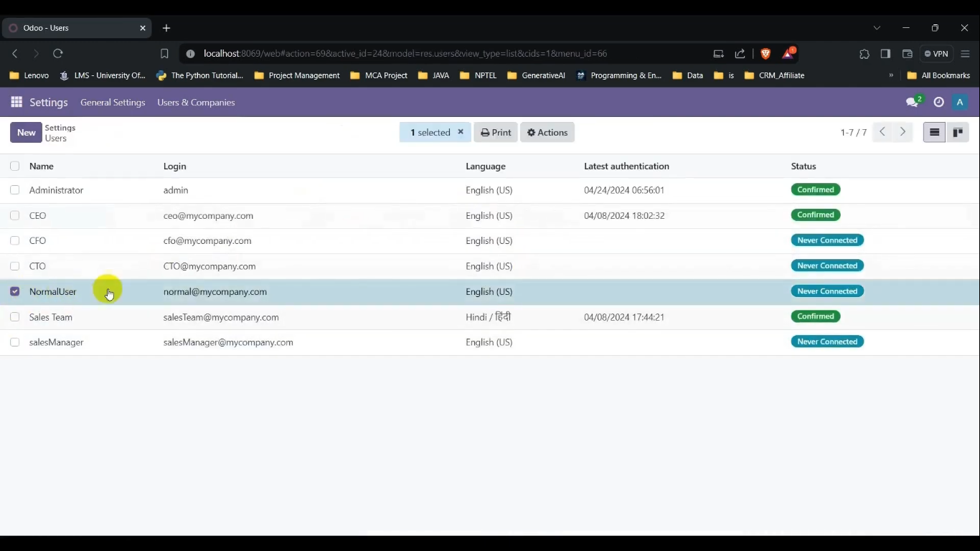Viewport: 980px width, 551px height.
Task: Reload the browser page
Action: (x=58, y=54)
